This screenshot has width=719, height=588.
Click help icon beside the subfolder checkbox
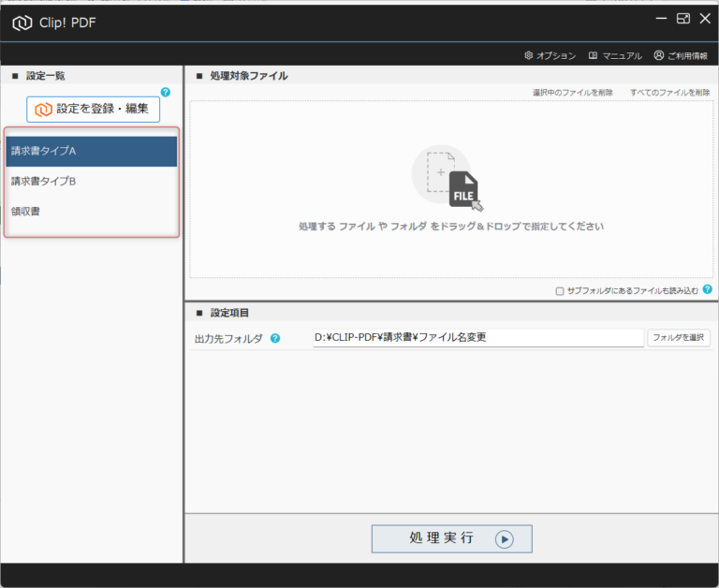707,289
